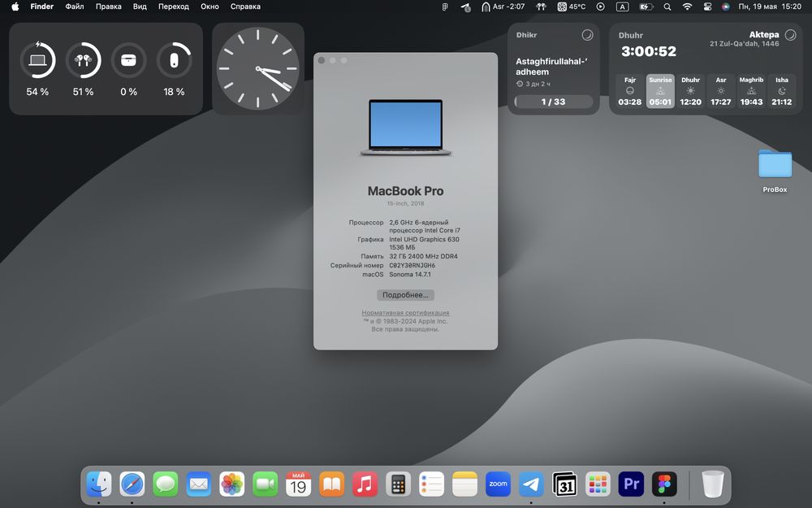Viewport: 812px width, 508px height.
Task: Open Control Center in menu bar
Action: pos(707,7)
